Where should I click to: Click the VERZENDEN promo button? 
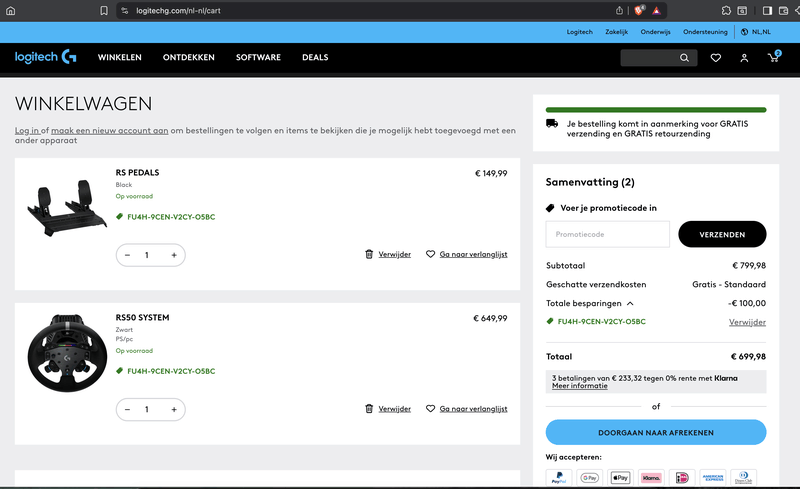pyautogui.click(x=722, y=234)
